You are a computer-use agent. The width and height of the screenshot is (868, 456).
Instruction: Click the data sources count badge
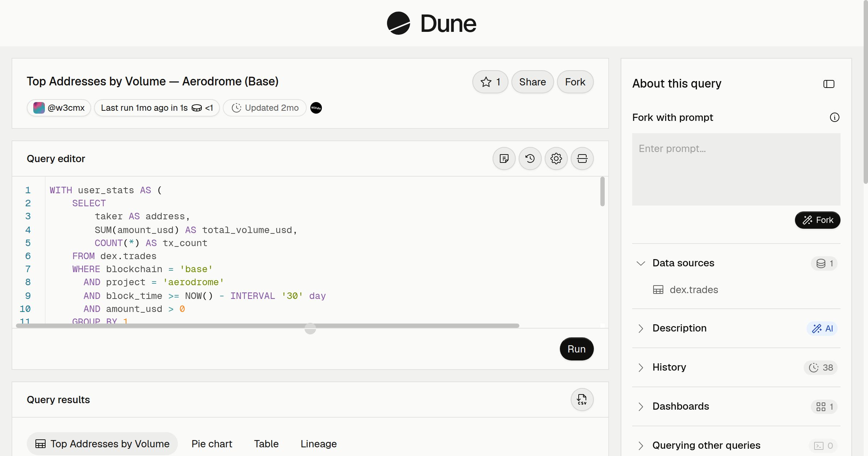click(x=824, y=263)
